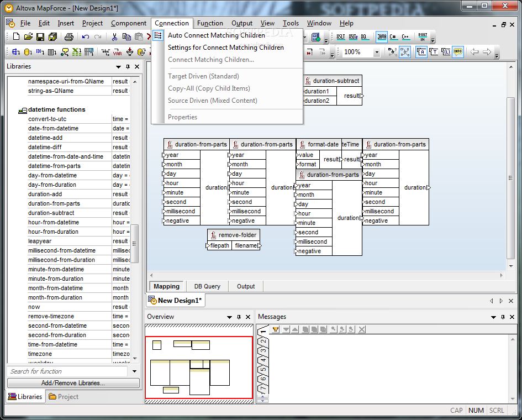Insert Web Service function icon
The width and height of the screenshot is (522, 420).
tap(65, 52)
